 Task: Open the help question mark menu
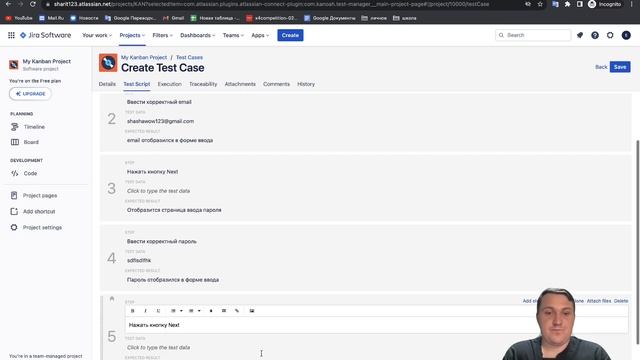pyautogui.click(x=595, y=36)
